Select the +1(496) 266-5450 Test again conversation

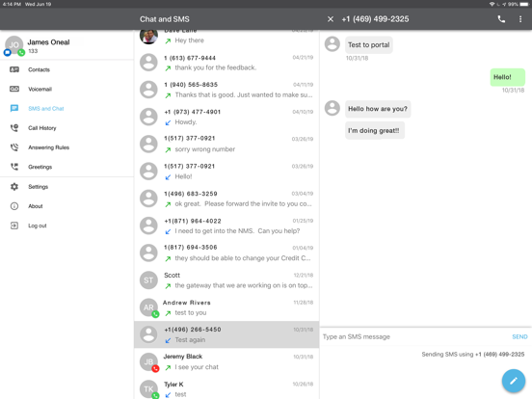pyautogui.click(x=226, y=334)
